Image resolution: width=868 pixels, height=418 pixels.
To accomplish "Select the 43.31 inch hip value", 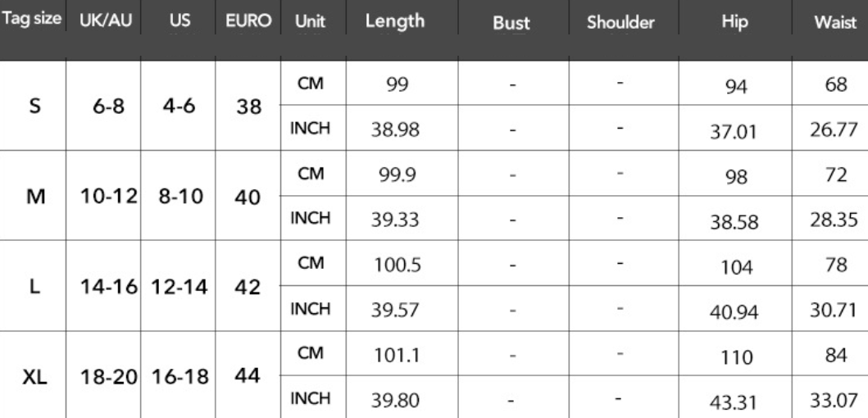I will tap(733, 402).
